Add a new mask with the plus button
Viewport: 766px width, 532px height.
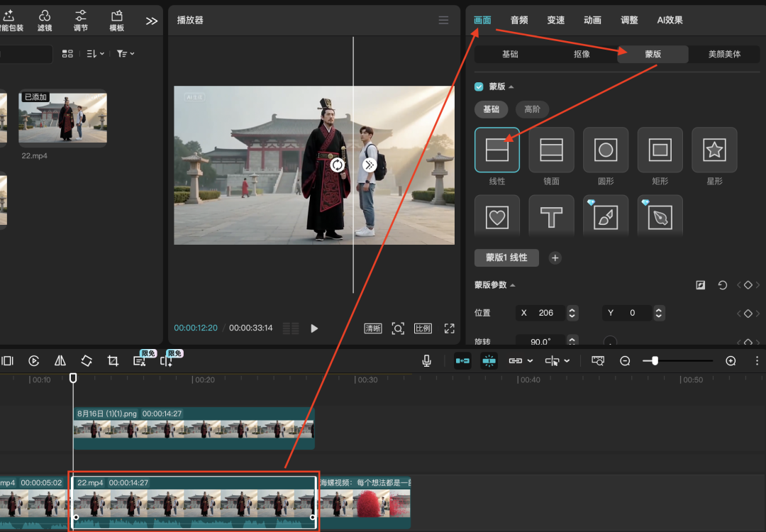[x=555, y=258]
